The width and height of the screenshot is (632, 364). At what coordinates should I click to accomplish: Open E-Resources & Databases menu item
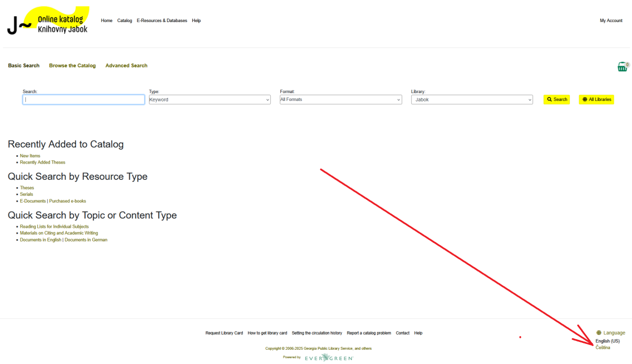(162, 21)
